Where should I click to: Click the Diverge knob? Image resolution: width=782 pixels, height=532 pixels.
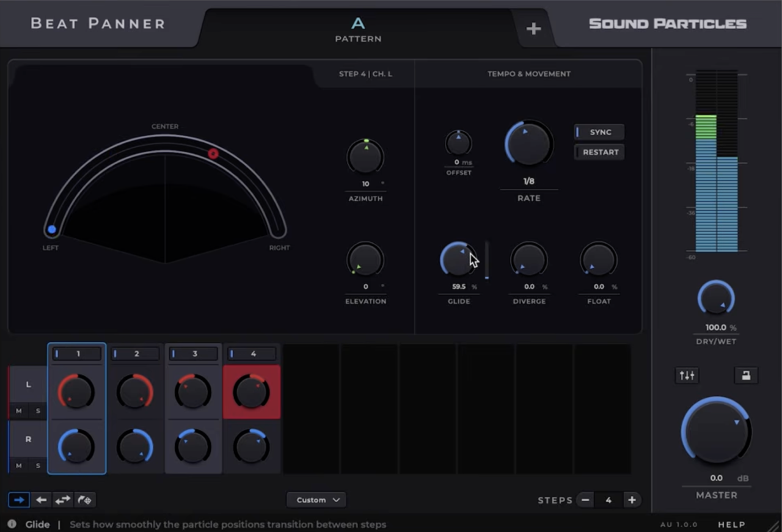pos(528,260)
